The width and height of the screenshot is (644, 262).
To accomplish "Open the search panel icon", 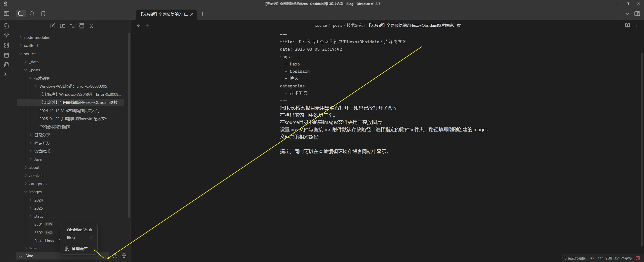I will 32,14.
